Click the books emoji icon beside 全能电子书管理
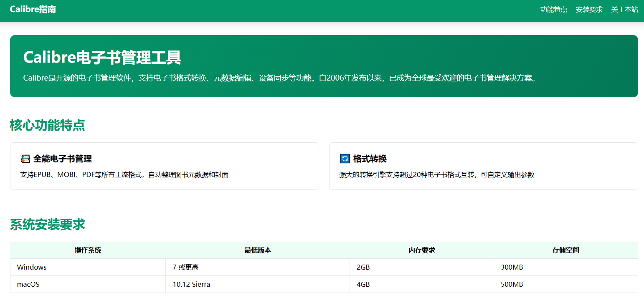 25,159
